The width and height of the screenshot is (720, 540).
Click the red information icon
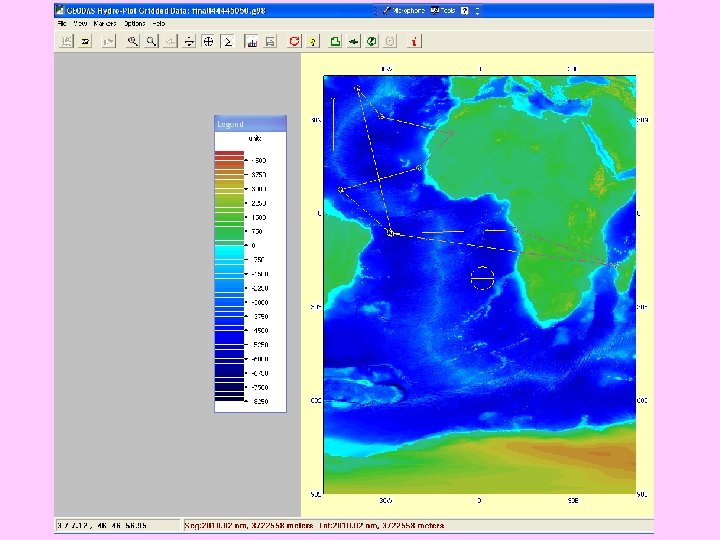coord(415,42)
